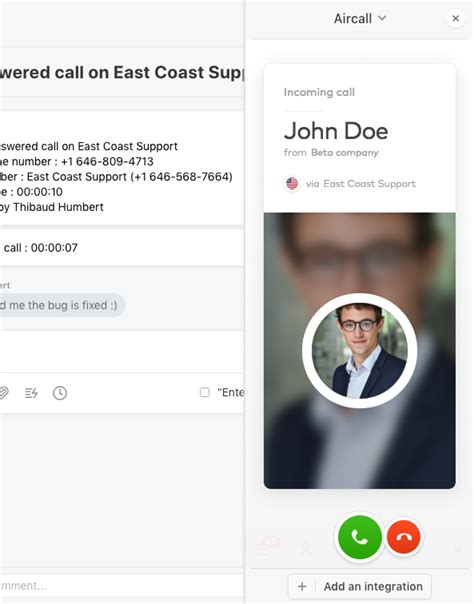
Task: Click the paperclip attachment icon
Action: [3, 393]
